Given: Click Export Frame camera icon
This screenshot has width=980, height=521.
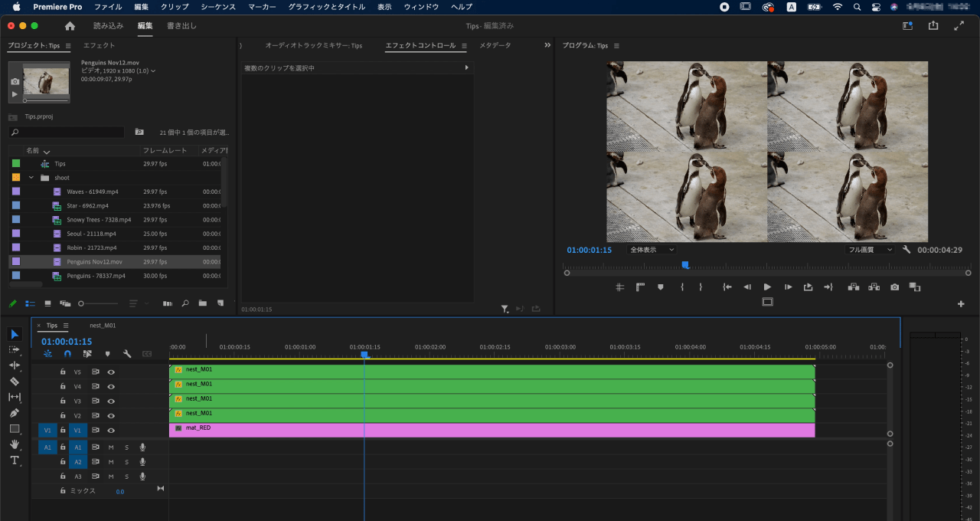Looking at the screenshot, I should click(x=894, y=287).
